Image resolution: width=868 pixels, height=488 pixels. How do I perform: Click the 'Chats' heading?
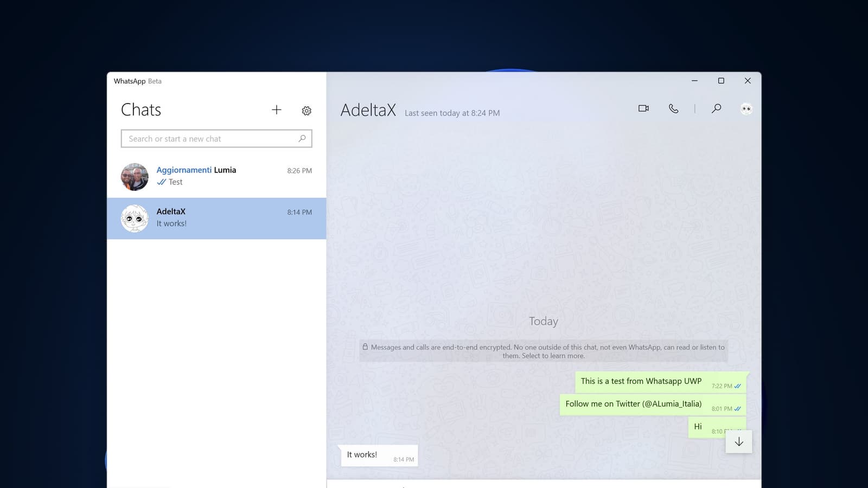pos(141,110)
